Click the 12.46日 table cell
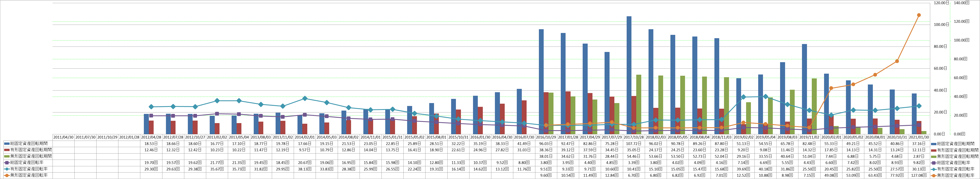This screenshot has width=980, height=179. (x=151, y=150)
